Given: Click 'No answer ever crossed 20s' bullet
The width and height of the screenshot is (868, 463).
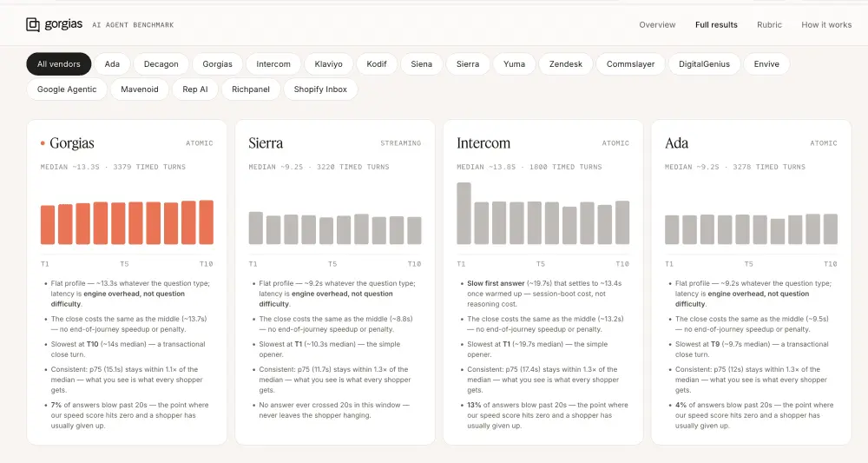Looking at the screenshot, I should [334, 410].
